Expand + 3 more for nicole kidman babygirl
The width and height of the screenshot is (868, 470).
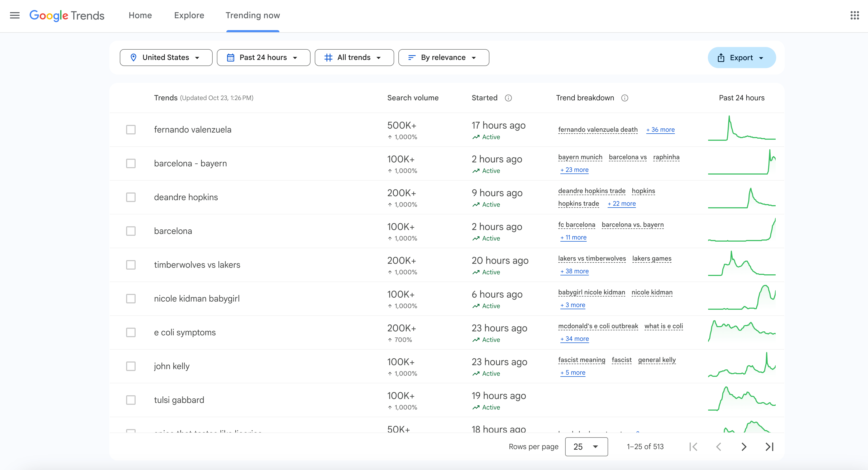[x=573, y=305]
